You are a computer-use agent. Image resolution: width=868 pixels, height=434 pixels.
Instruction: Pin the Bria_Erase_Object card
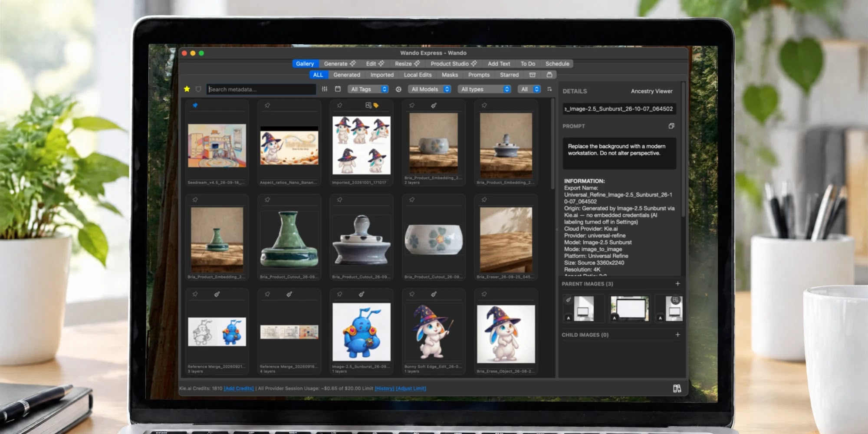click(x=484, y=294)
